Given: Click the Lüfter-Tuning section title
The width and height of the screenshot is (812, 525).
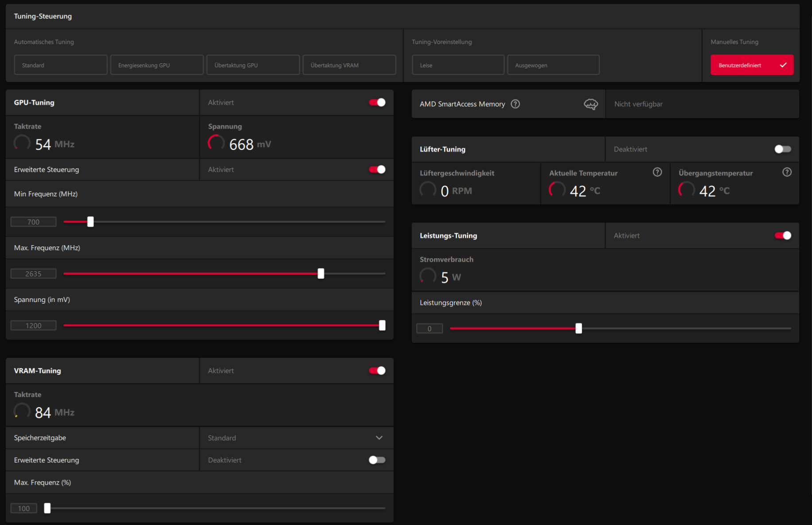Looking at the screenshot, I should pyautogui.click(x=442, y=149).
